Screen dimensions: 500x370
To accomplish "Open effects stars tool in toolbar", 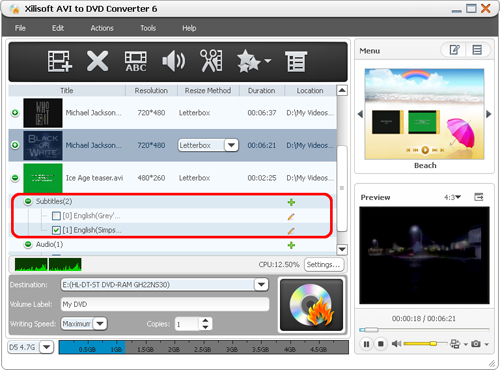I will point(249,61).
